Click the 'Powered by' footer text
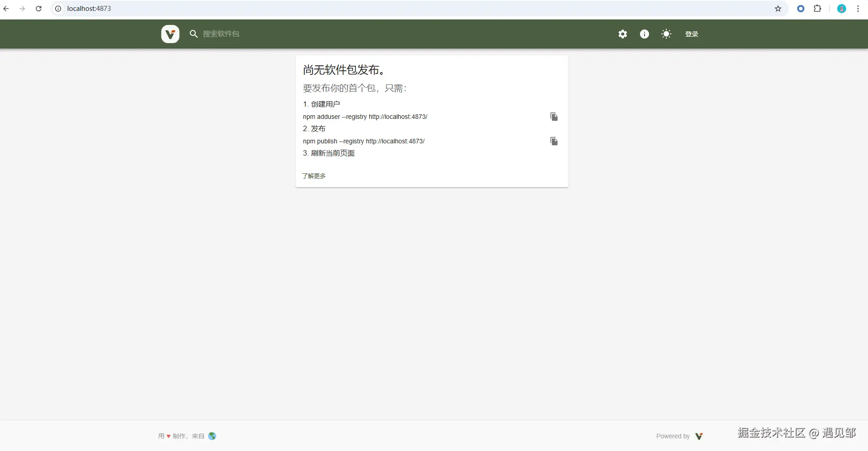This screenshot has height=451, width=868. pos(673,436)
